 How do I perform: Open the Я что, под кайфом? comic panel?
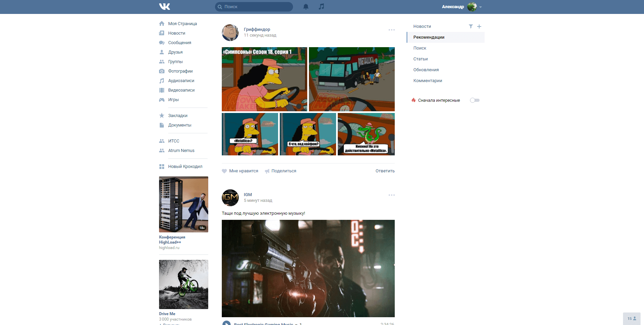point(308,134)
